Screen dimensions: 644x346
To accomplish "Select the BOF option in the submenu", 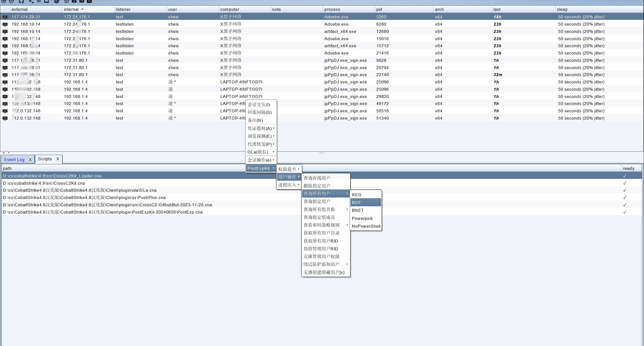I will pos(366,203).
